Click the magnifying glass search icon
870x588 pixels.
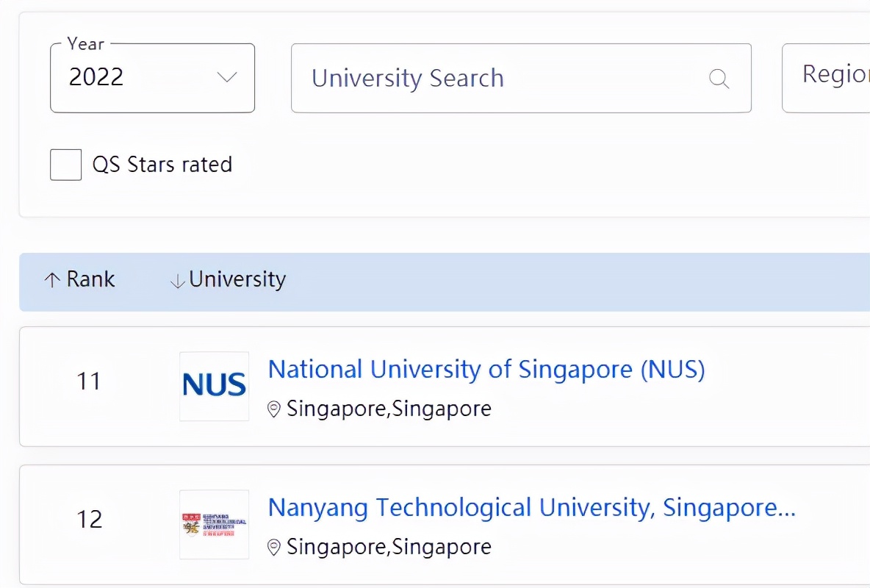tap(719, 78)
